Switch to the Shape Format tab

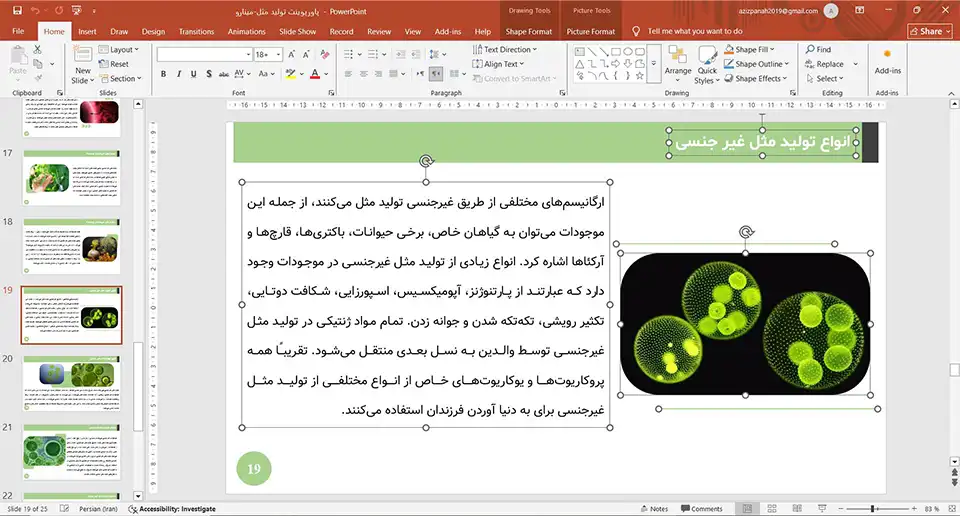tap(528, 31)
